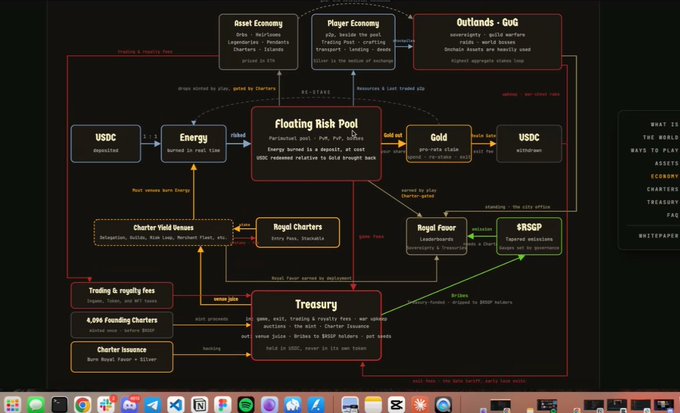This screenshot has height=413, width=680.
Task: Click the Treasury node in diagram
Action: [316, 325]
